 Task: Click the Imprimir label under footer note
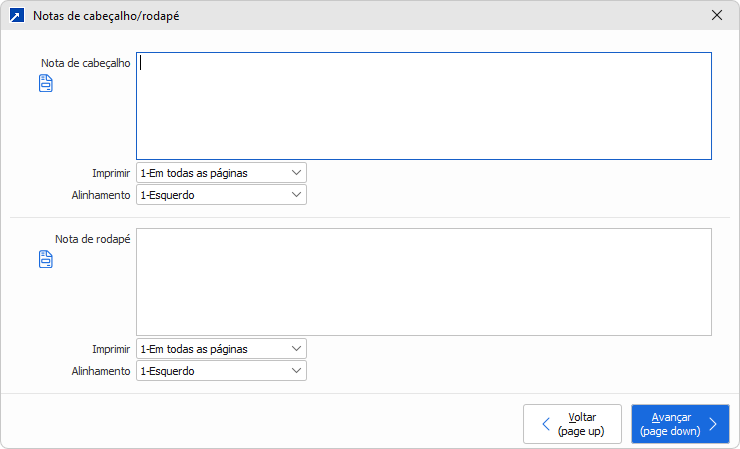click(x=110, y=349)
